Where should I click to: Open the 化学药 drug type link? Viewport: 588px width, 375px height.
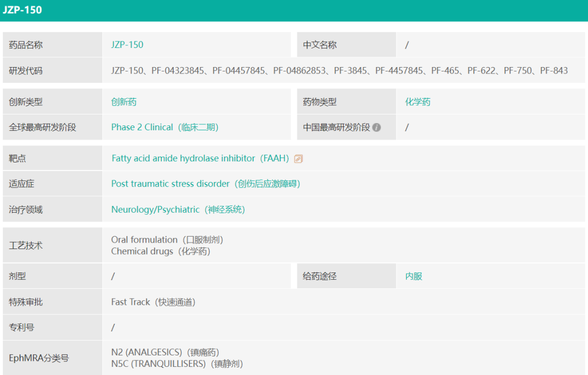pyautogui.click(x=418, y=102)
